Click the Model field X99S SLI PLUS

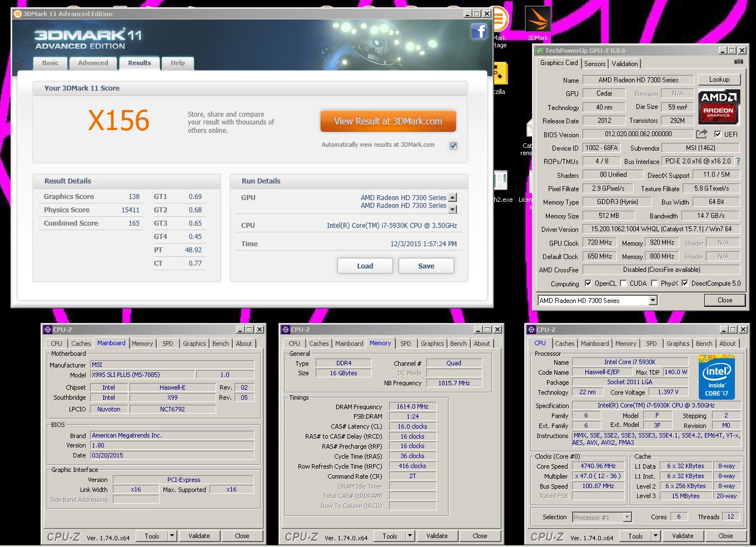(142, 375)
